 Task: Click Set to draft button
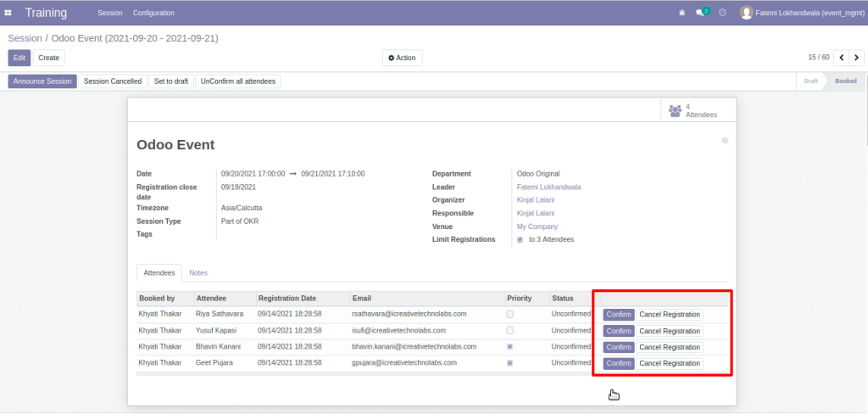(171, 81)
